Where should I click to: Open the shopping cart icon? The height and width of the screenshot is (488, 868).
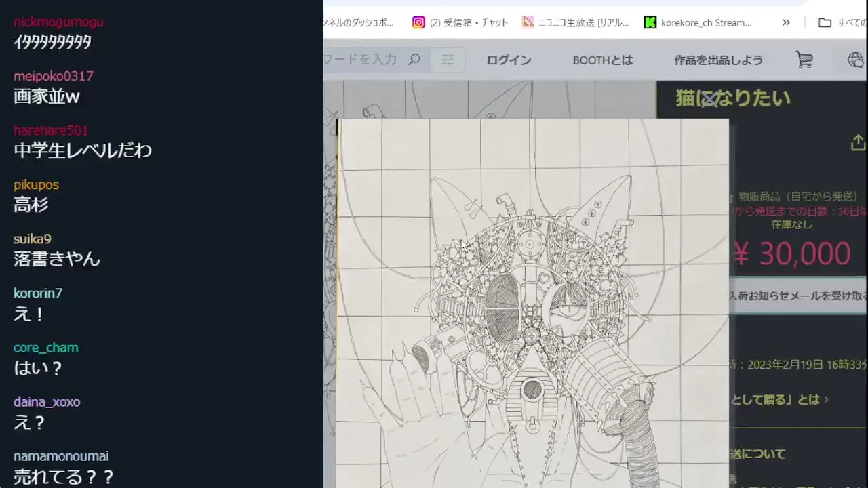[x=804, y=60]
